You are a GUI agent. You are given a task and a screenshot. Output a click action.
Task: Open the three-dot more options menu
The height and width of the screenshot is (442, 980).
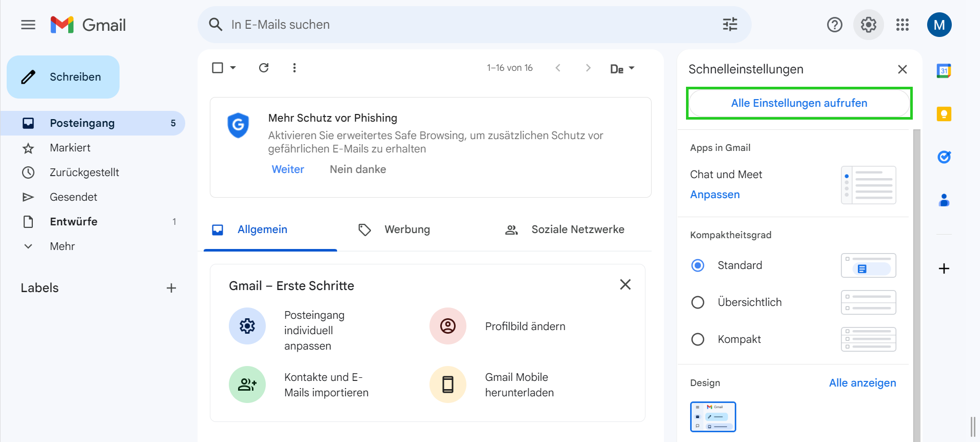click(294, 68)
